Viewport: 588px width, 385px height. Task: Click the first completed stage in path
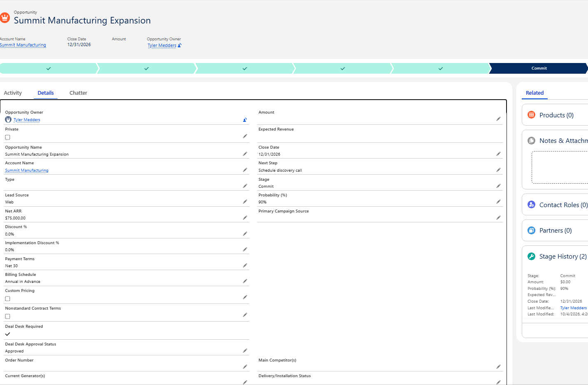point(49,68)
